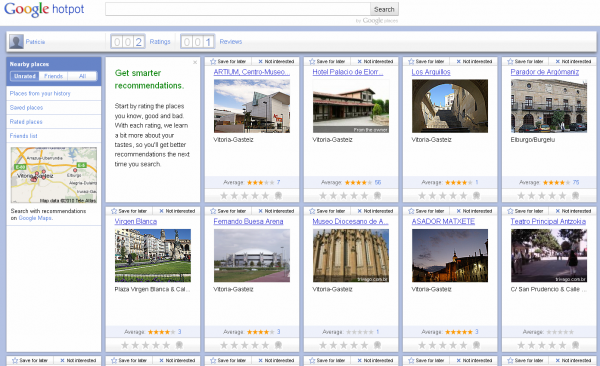Viewport: 600px width, 366px height.
Task: Open Los Arquillos place link
Action: (x=431, y=72)
